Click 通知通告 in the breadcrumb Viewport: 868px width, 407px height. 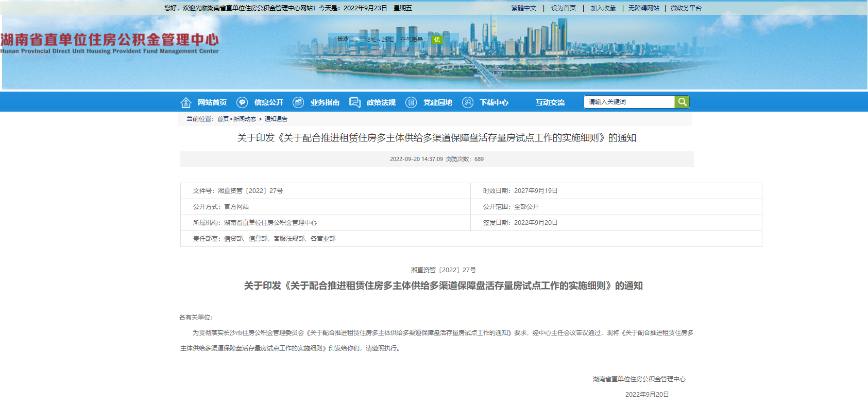click(276, 119)
